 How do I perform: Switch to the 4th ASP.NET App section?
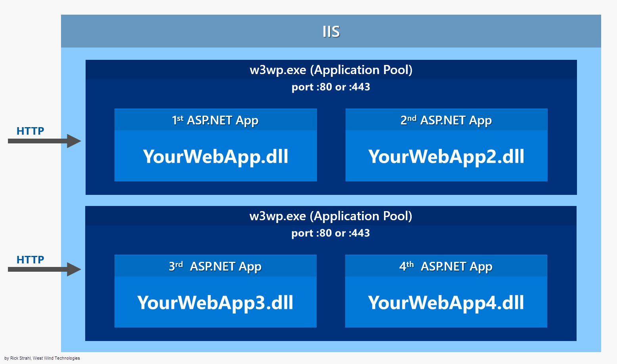coord(446,266)
